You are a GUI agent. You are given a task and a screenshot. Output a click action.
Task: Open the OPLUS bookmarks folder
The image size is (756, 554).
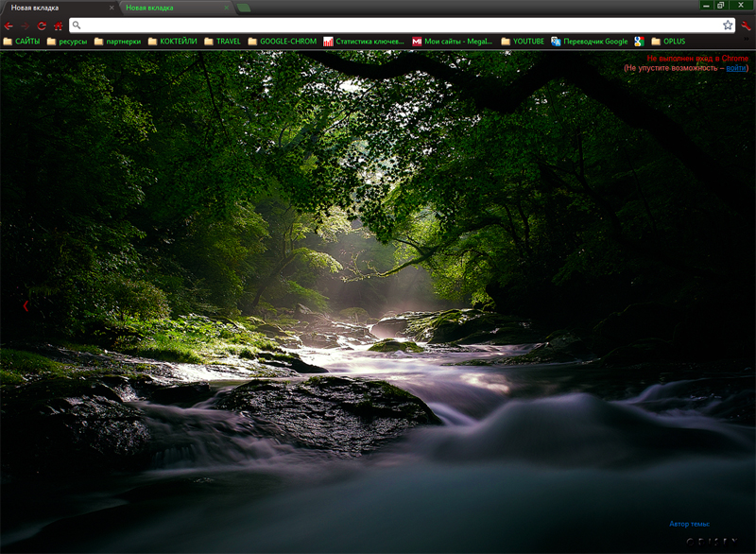tap(668, 42)
